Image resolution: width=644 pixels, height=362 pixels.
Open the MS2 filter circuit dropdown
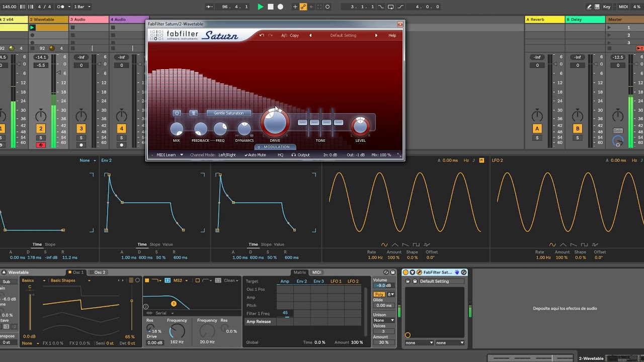coord(181,281)
